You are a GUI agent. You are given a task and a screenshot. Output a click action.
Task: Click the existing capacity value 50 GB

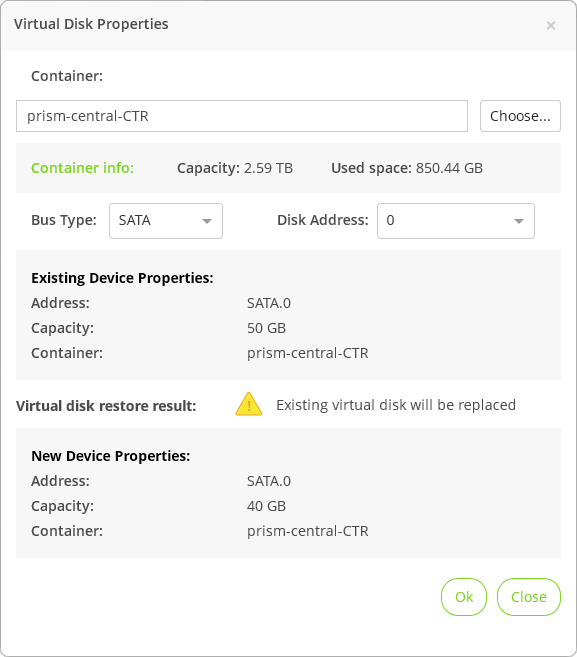coord(266,328)
